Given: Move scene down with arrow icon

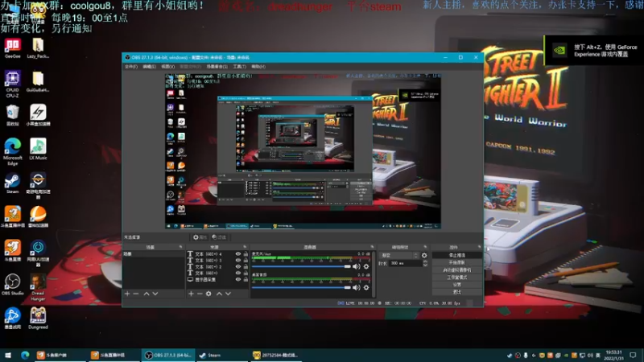Looking at the screenshot, I should [x=155, y=294].
